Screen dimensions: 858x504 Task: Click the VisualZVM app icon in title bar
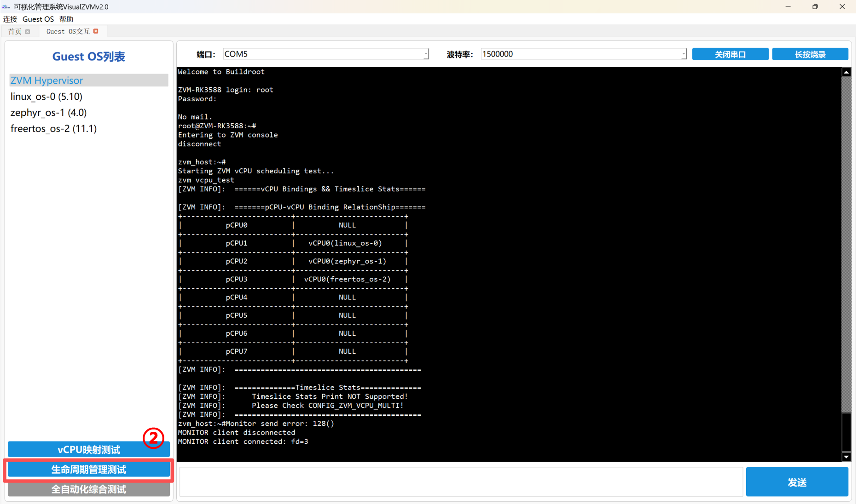6,7
